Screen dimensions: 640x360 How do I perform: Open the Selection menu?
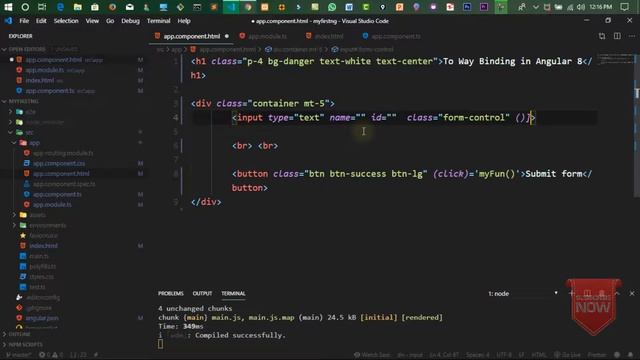[66, 21]
